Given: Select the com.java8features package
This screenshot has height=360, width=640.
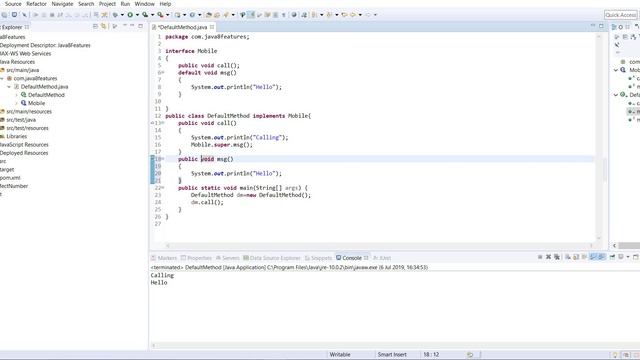Looking at the screenshot, I should [36, 78].
